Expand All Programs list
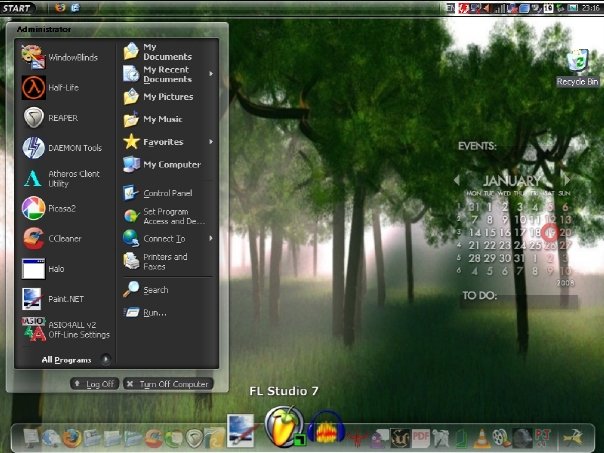Viewport: 604px width, 453px height. click(x=76, y=360)
